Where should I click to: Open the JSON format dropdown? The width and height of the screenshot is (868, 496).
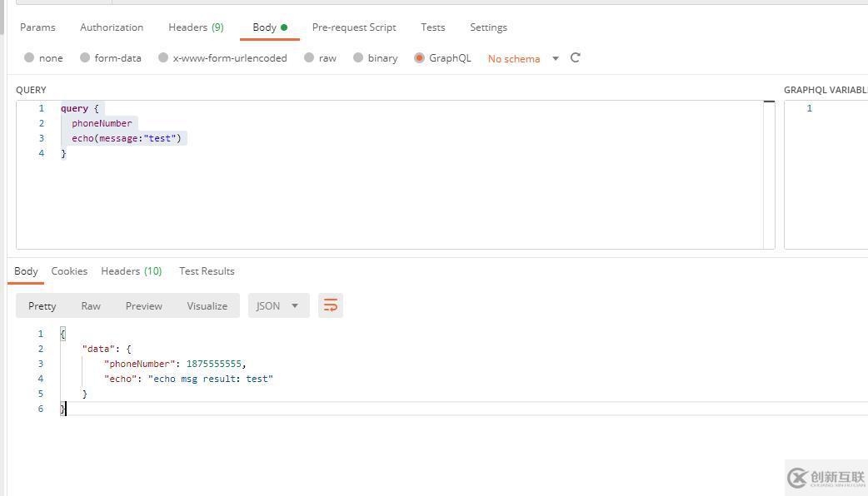tap(278, 305)
